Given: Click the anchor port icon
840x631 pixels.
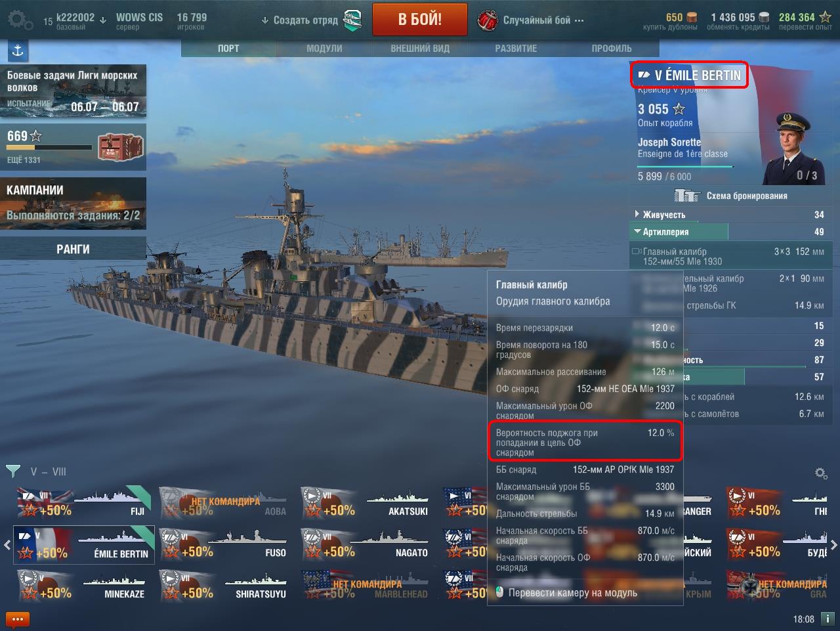Looking at the screenshot, I should click(18, 51).
